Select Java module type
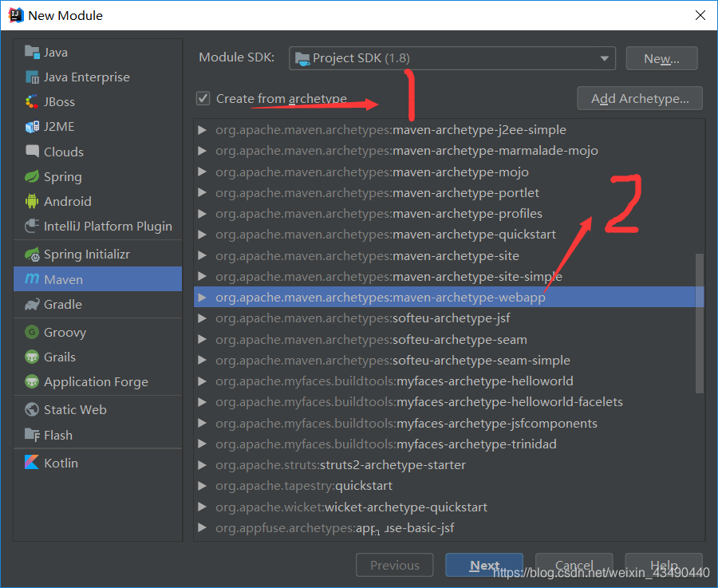Image resolution: width=718 pixels, height=588 pixels. pos(97,52)
